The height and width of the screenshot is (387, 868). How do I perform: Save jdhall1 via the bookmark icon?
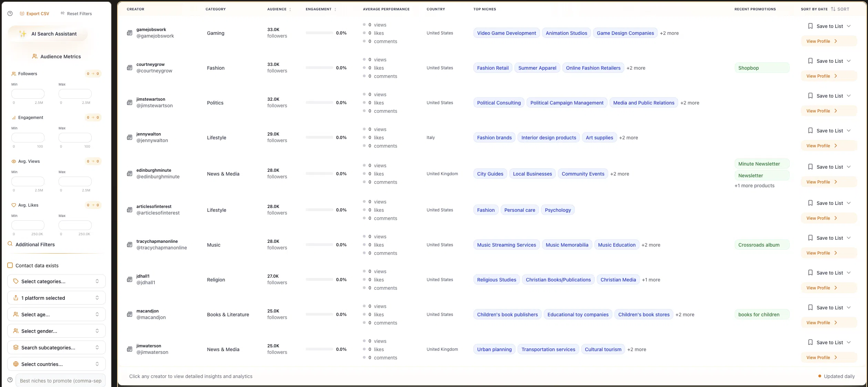pyautogui.click(x=810, y=272)
